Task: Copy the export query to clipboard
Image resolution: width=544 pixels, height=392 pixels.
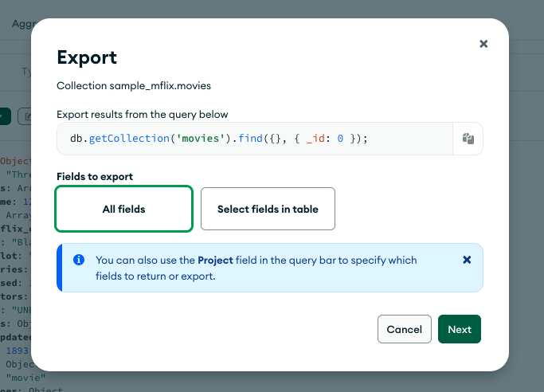Action: 468,139
